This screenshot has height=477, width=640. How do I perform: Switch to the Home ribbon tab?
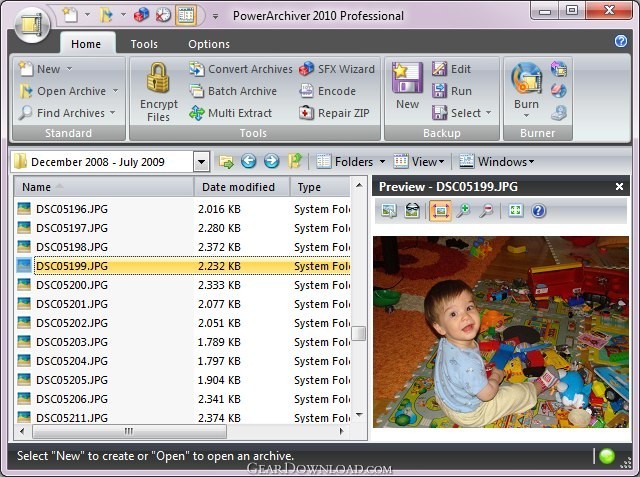[x=86, y=44]
